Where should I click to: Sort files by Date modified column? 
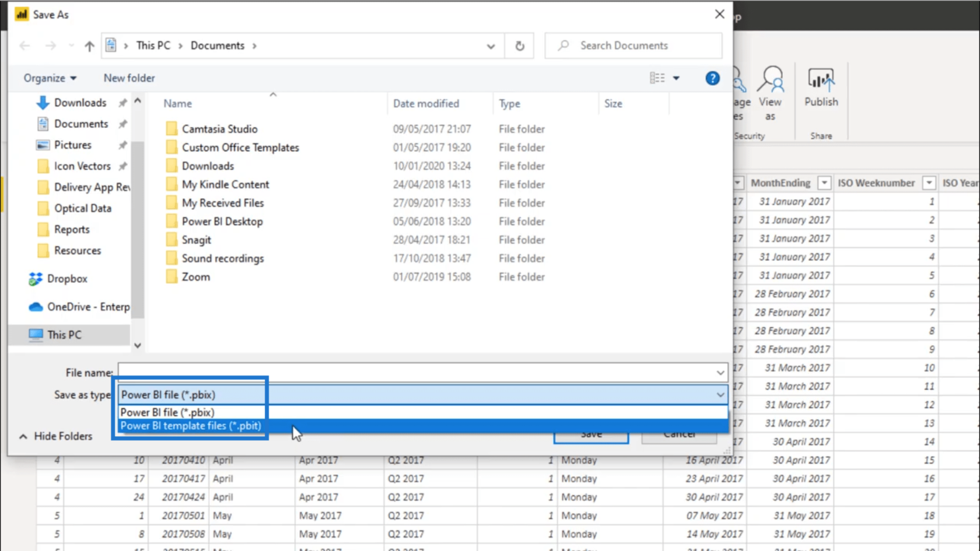click(x=426, y=103)
